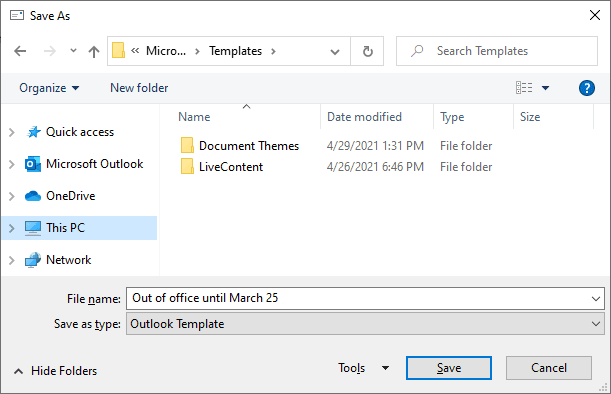Screen dimensions: 611x394
Task: Show hidden path levels via double chevron
Action: 135,51
